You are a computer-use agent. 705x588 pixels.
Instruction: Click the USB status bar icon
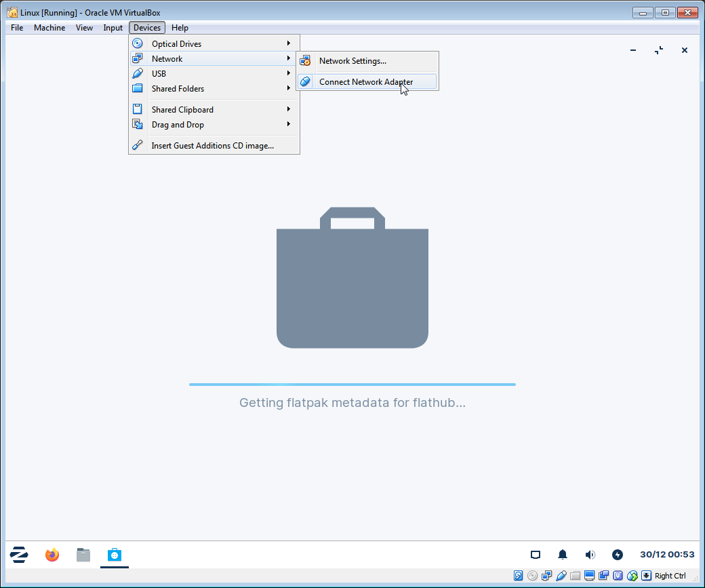[561, 575]
